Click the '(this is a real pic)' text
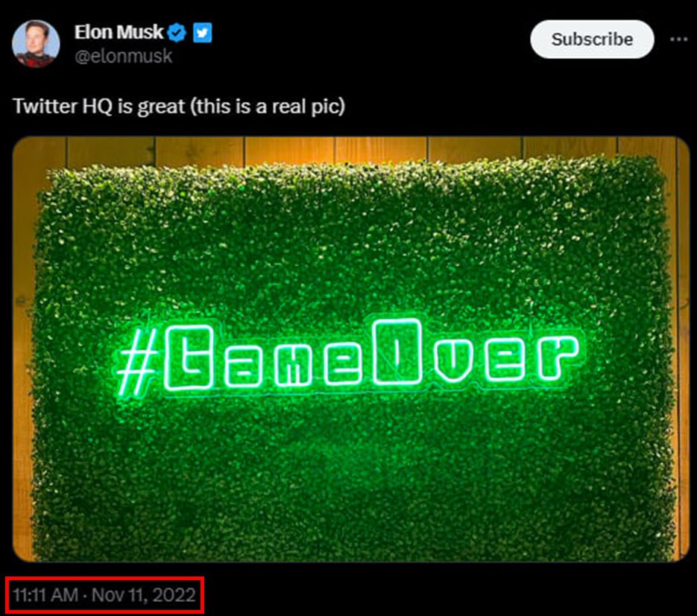The width and height of the screenshot is (697, 616). pos(268,107)
